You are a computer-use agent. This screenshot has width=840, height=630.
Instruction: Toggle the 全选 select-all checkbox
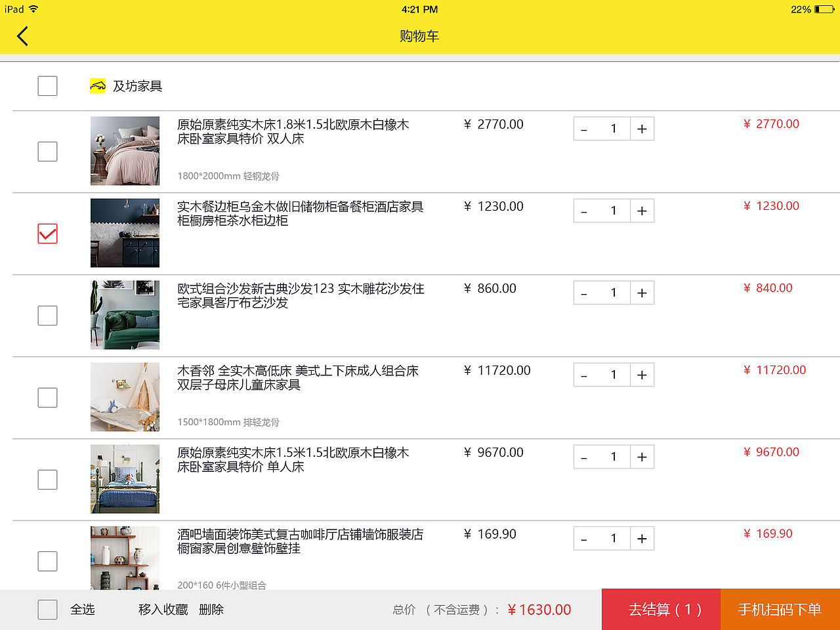pyautogui.click(x=47, y=610)
